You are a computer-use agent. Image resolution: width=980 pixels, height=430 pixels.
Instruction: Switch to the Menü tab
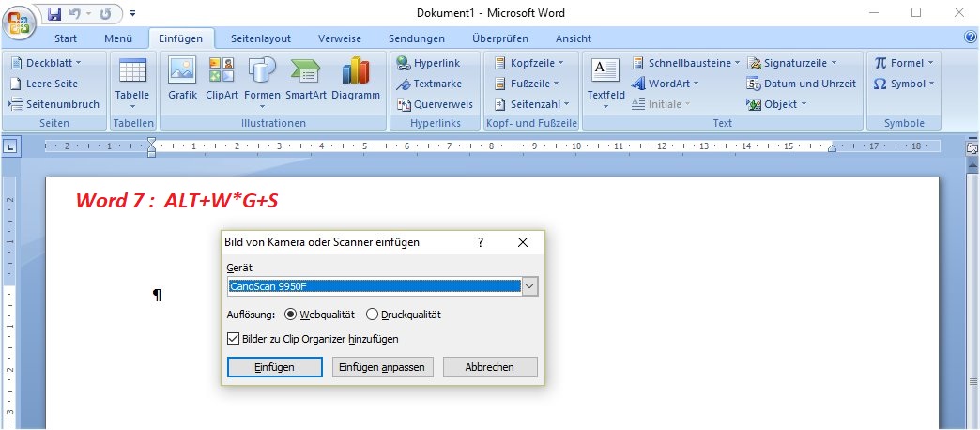(x=118, y=38)
